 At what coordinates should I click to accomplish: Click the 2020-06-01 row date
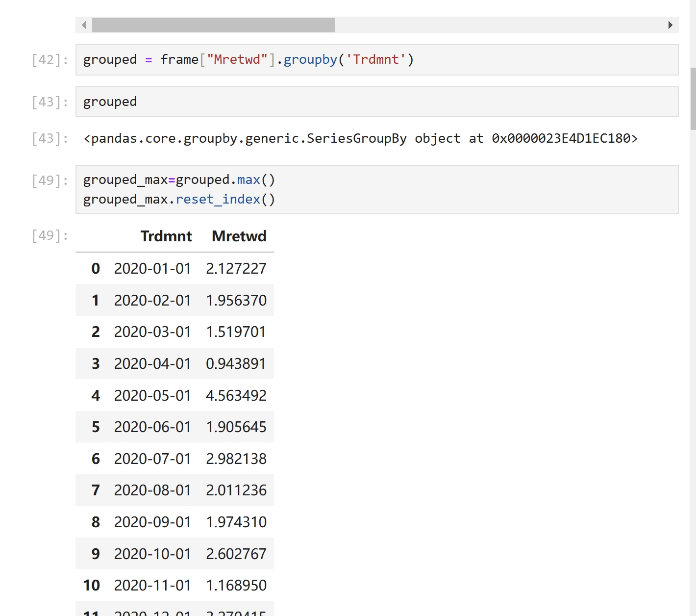(x=152, y=427)
